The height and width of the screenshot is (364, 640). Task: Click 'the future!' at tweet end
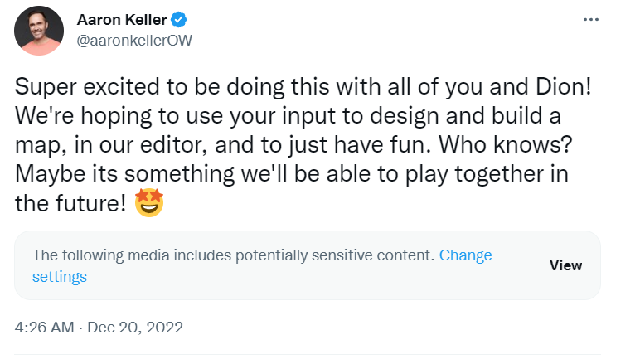click(x=70, y=201)
